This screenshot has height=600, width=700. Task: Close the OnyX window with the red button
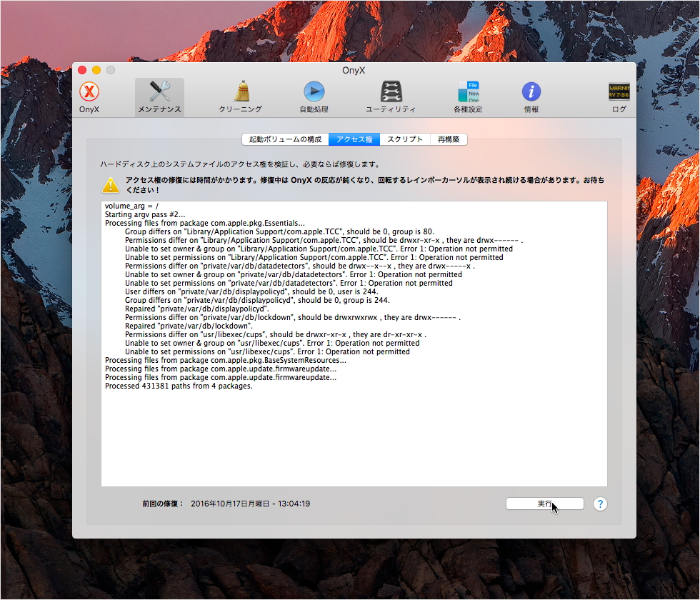pyautogui.click(x=82, y=70)
